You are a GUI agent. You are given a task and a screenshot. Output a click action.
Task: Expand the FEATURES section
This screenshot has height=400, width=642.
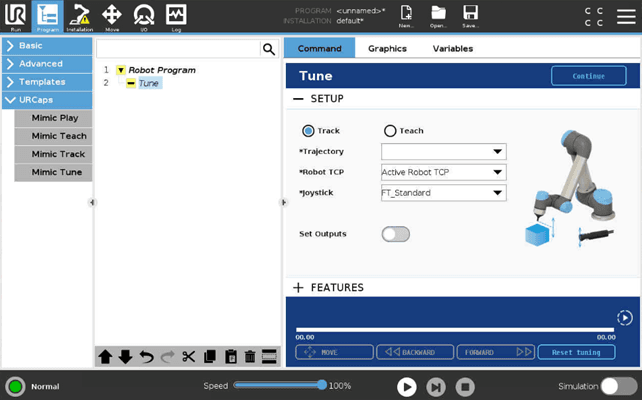[298, 288]
